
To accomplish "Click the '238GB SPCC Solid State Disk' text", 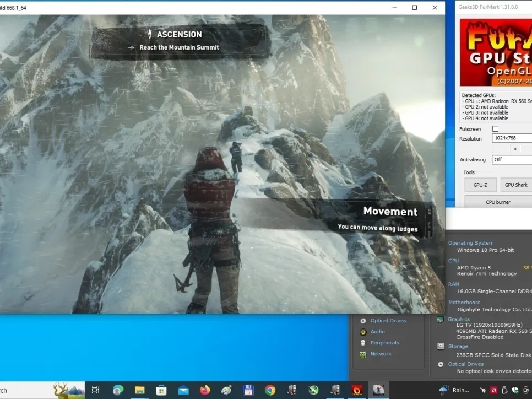I will [x=493, y=355].
